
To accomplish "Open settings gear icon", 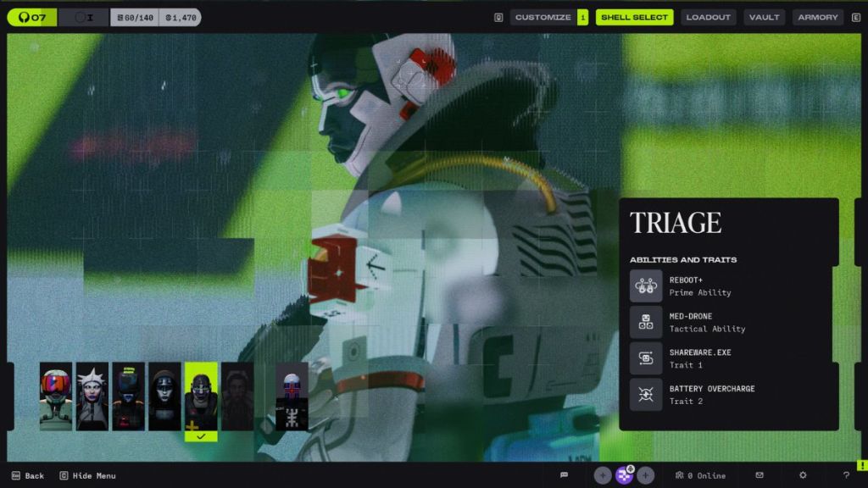I will (x=803, y=475).
